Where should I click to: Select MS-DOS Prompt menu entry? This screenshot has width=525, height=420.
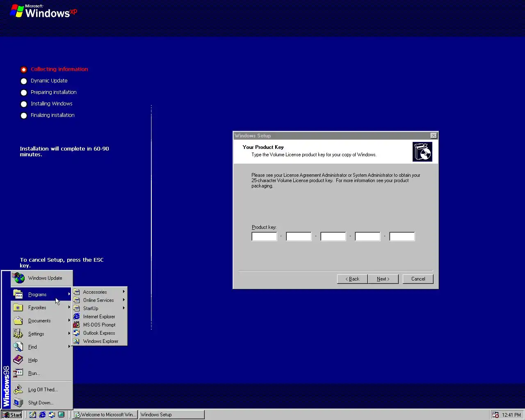[99, 325]
